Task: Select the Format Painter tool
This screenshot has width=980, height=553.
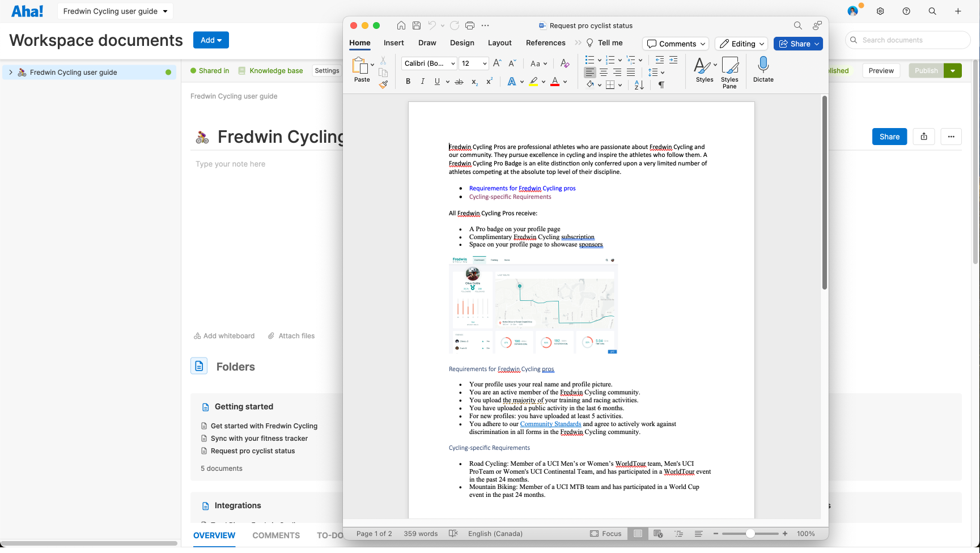Action: pos(383,84)
